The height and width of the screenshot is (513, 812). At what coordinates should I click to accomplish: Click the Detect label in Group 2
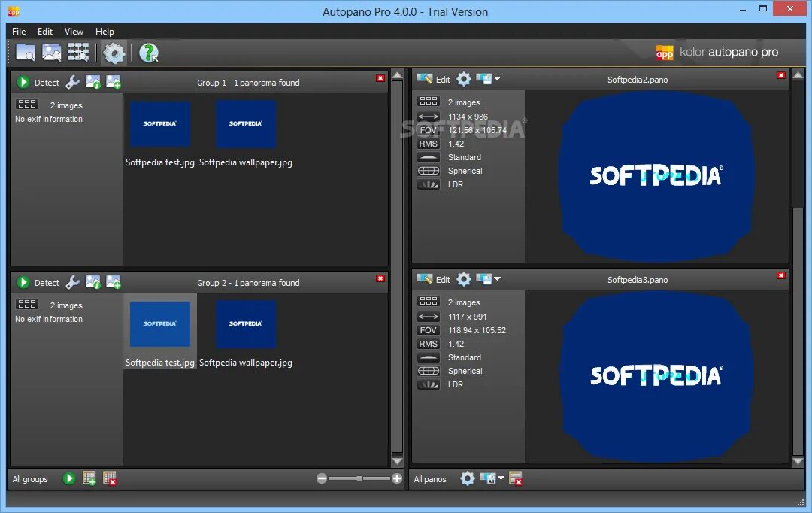tap(47, 282)
